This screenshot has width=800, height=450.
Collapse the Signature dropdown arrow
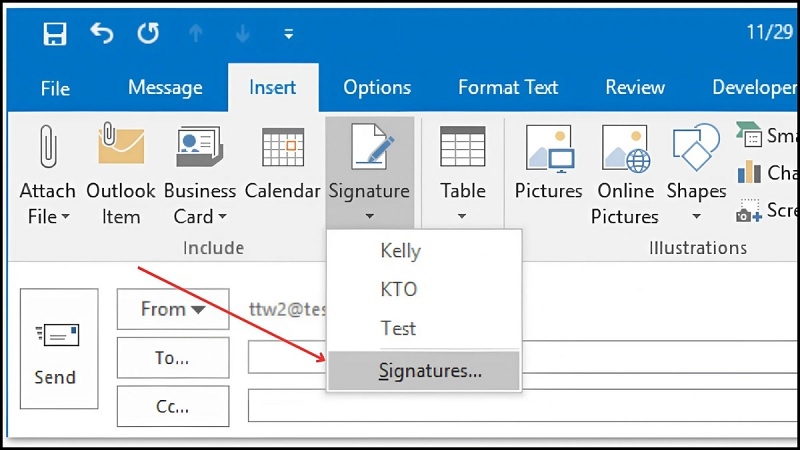[370, 216]
